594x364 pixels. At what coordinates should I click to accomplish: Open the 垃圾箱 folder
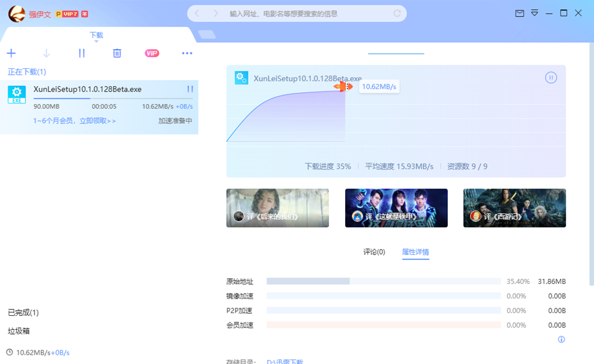19,331
